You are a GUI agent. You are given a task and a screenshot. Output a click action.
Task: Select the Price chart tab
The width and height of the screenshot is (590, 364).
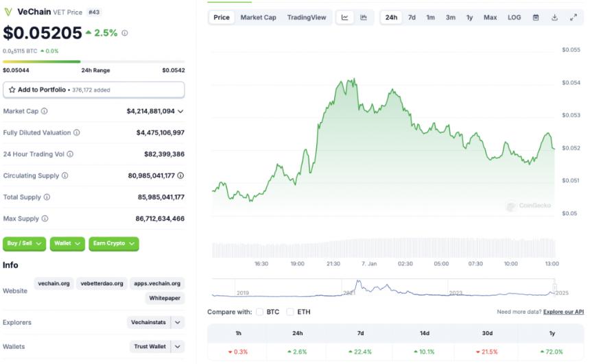point(222,17)
